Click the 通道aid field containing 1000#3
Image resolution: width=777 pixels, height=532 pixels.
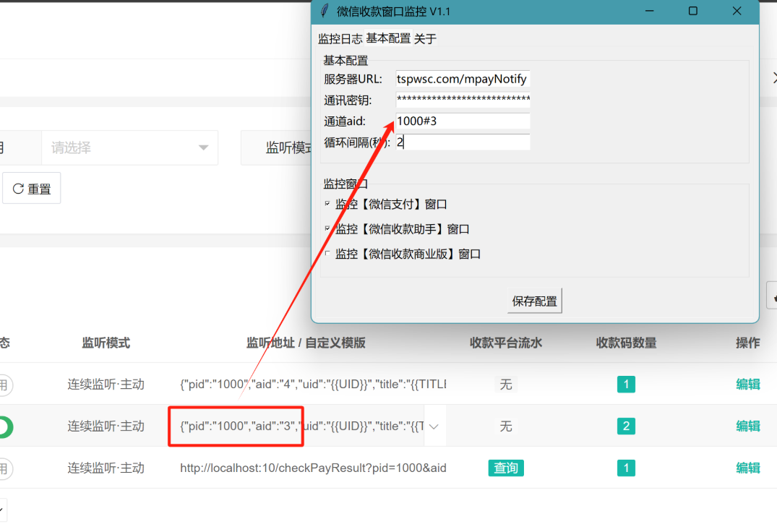tap(463, 121)
